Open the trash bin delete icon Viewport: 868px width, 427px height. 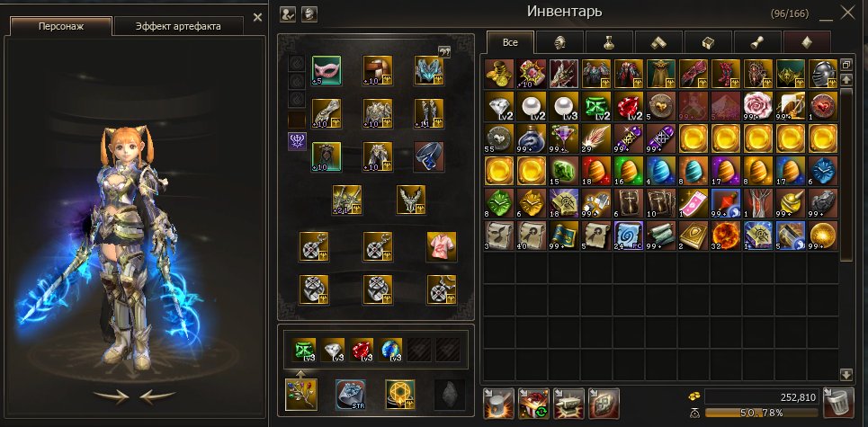click(x=838, y=402)
